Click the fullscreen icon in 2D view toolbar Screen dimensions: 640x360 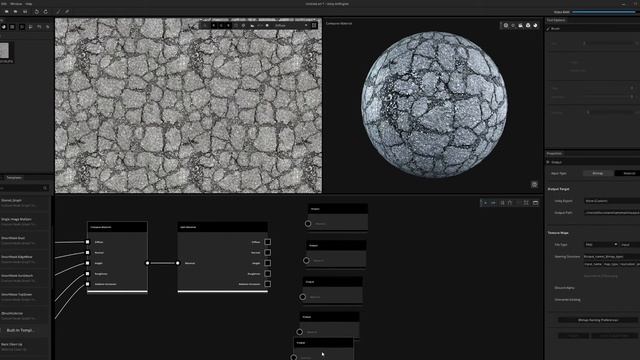click(314, 25)
